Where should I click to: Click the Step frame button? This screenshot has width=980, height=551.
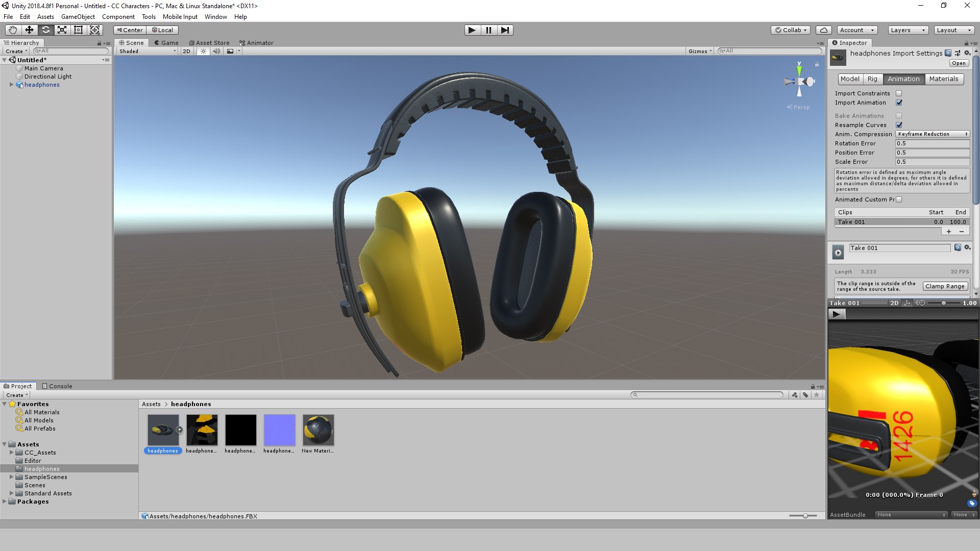tap(505, 30)
